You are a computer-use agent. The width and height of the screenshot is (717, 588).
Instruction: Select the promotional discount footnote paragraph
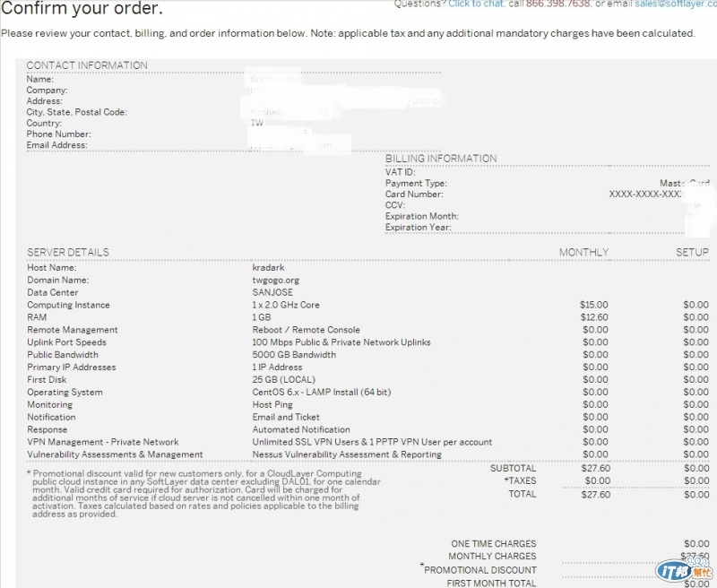pyautogui.click(x=203, y=493)
